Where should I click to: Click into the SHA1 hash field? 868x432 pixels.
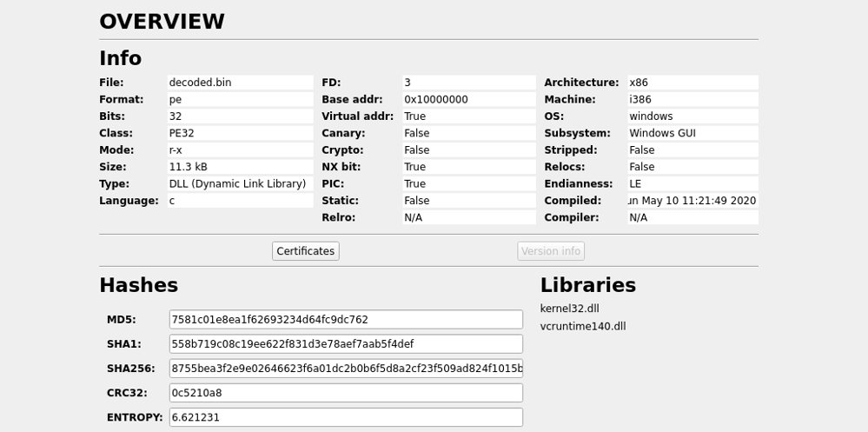[x=346, y=344]
